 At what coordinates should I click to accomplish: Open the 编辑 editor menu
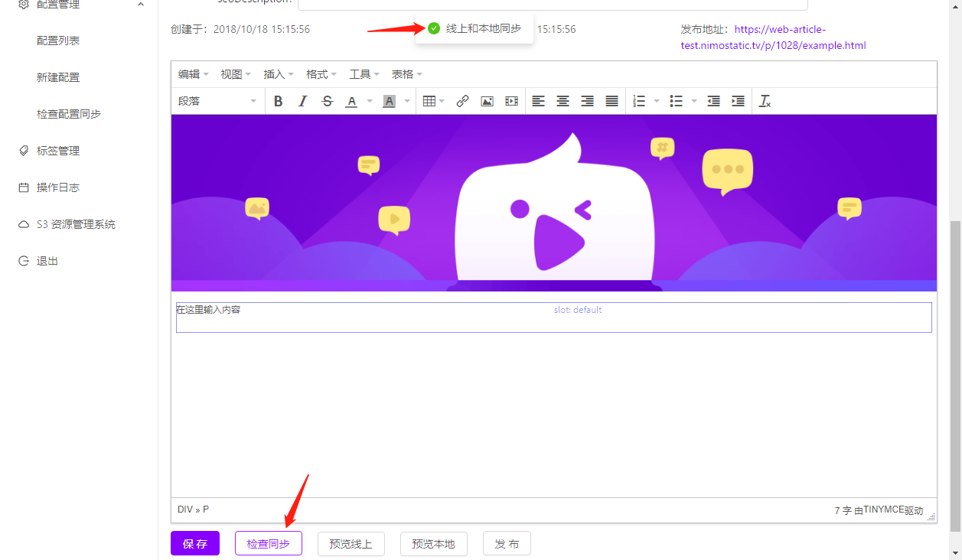pos(193,74)
